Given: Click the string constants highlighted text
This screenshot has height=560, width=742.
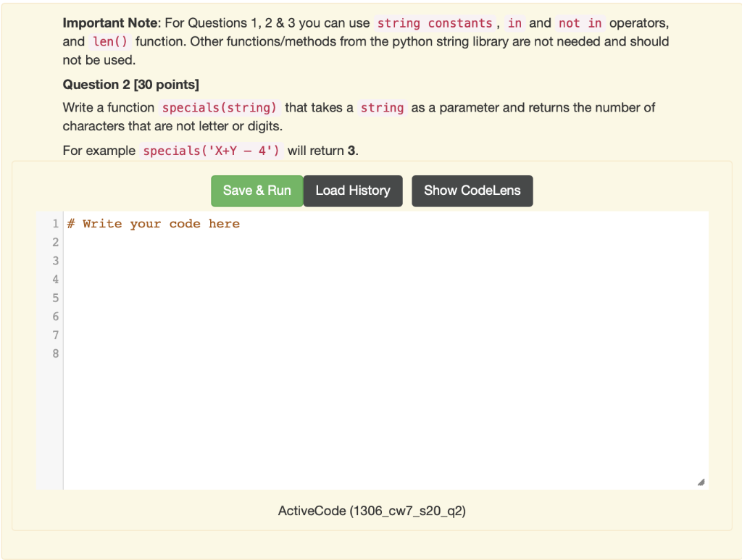Looking at the screenshot, I should coord(434,23).
